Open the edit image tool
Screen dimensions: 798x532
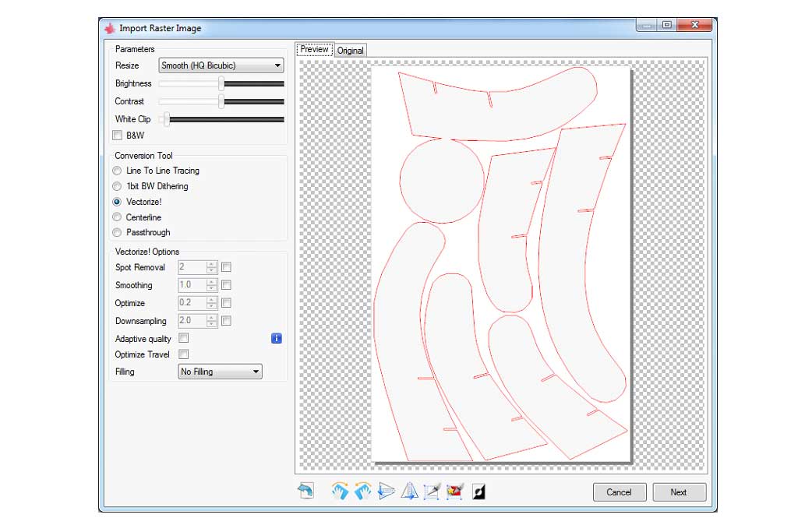(x=453, y=491)
